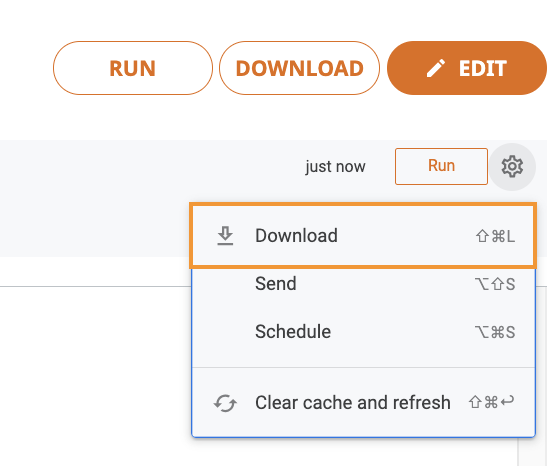This screenshot has width=560, height=466.
Task: Click the pencil icon in EDIT button
Action: (436, 68)
